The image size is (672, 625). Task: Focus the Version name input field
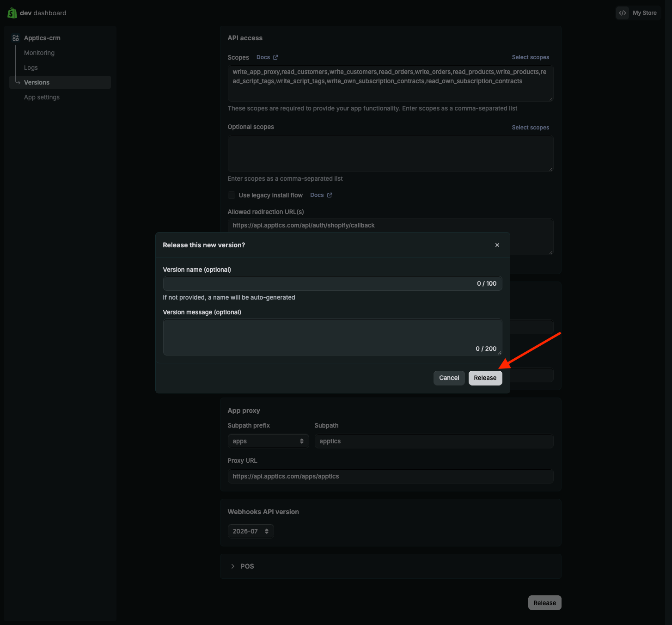[x=332, y=283]
